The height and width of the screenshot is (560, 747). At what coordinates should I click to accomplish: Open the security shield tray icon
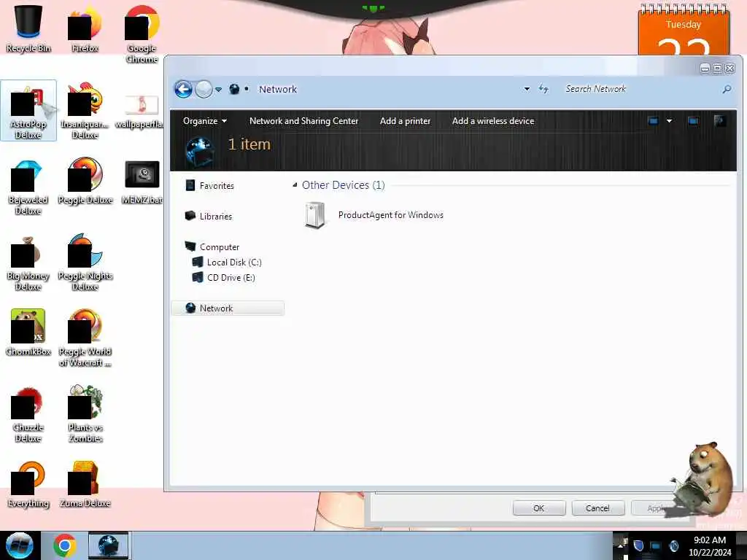pos(638,545)
